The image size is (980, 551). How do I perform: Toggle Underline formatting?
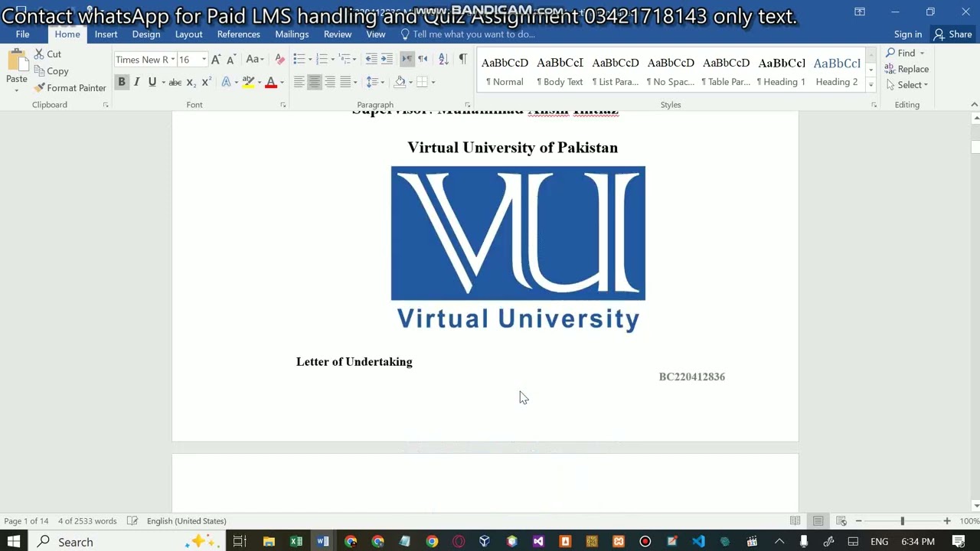[152, 82]
